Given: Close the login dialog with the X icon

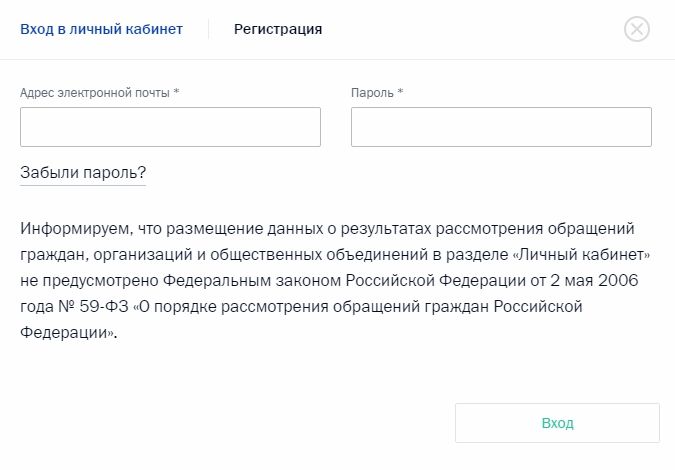Looking at the screenshot, I should pos(637,29).
